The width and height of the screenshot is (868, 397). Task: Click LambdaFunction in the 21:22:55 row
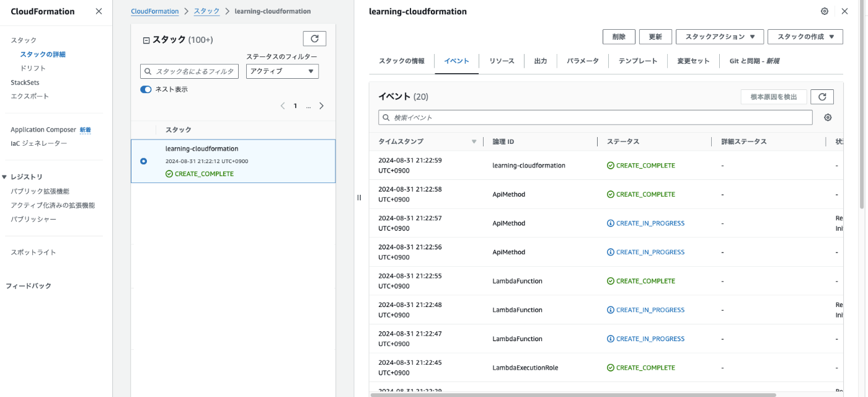click(x=518, y=281)
